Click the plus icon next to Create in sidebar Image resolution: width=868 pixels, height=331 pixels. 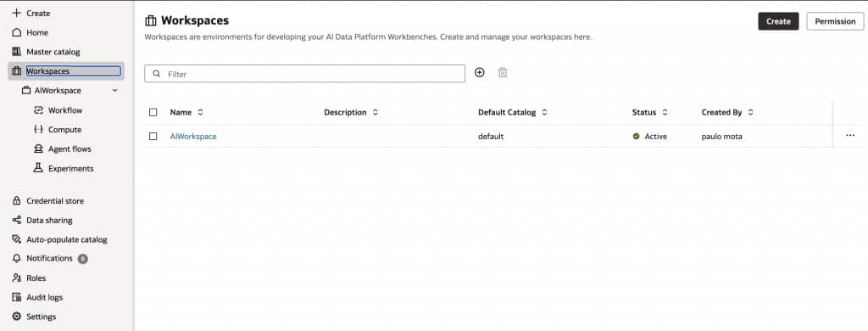click(17, 13)
